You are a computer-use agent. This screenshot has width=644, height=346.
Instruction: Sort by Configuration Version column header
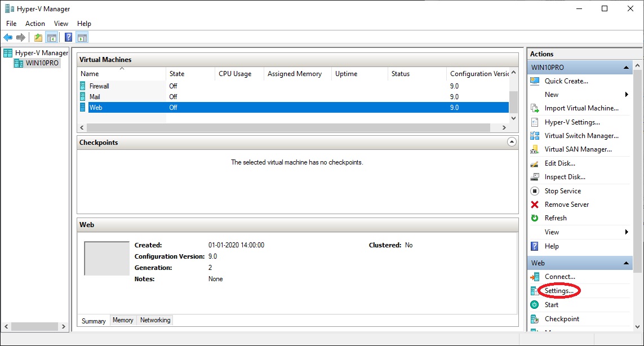pos(478,74)
